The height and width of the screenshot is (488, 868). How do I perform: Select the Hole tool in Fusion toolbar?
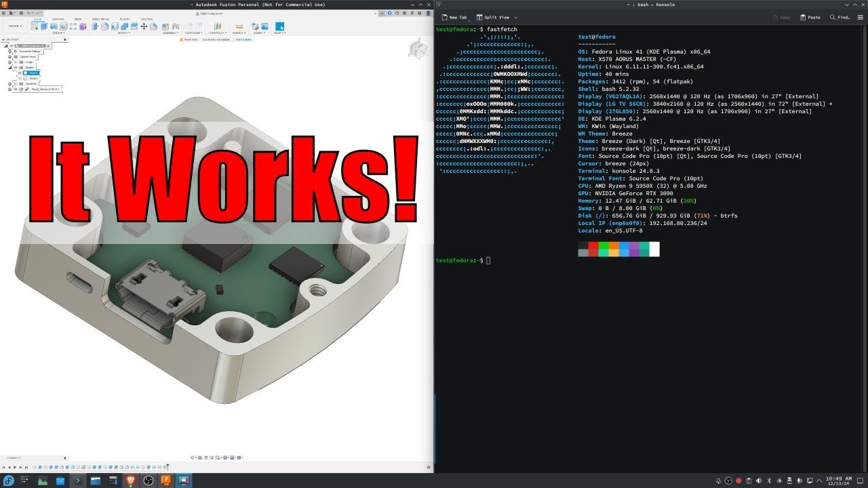pyautogui.click(x=64, y=26)
